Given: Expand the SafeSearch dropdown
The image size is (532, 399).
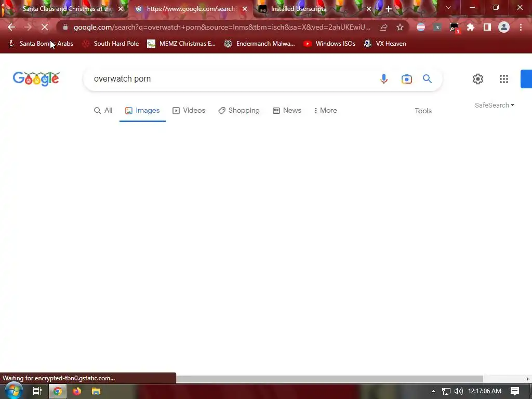Looking at the screenshot, I should point(495,105).
